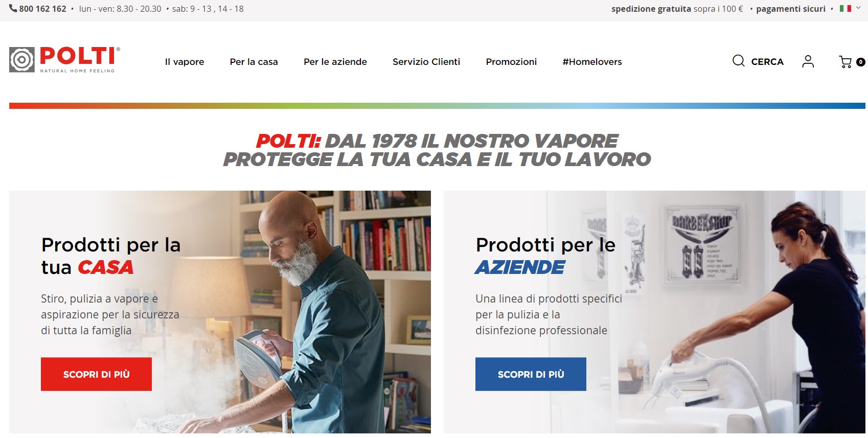Open the Per le aziende menu
The height and width of the screenshot is (438, 868).
coord(335,62)
